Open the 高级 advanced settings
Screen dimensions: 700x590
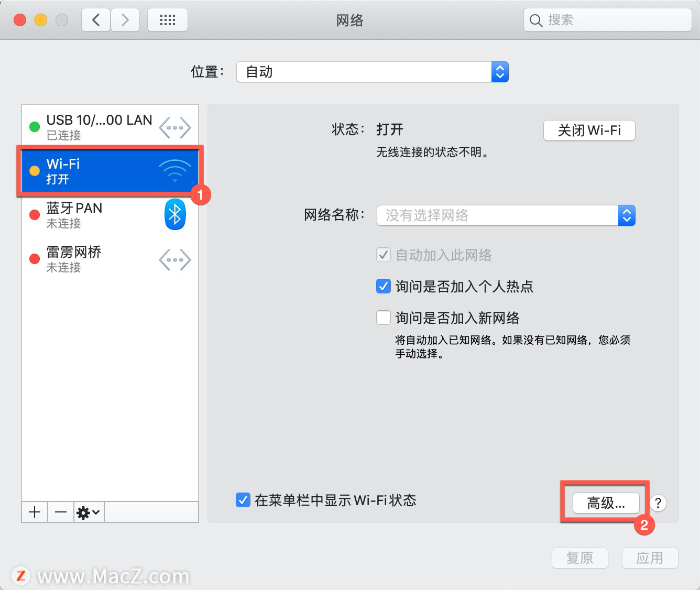[x=605, y=503]
